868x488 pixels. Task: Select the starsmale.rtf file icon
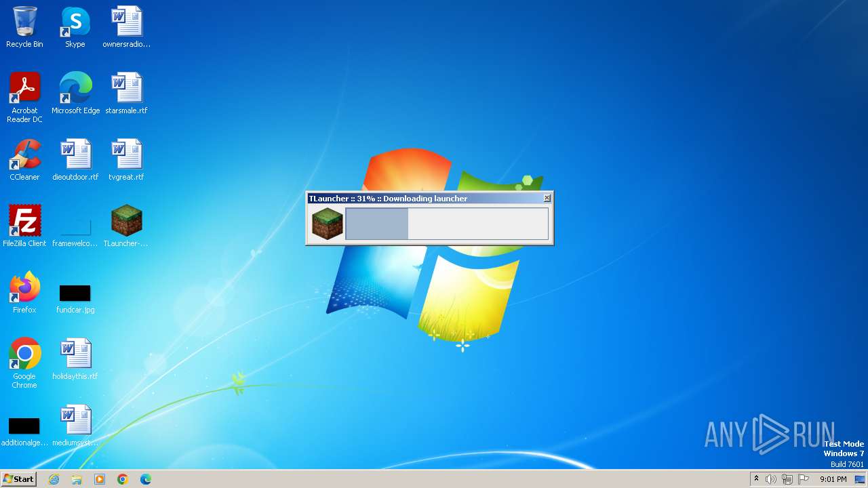click(126, 94)
